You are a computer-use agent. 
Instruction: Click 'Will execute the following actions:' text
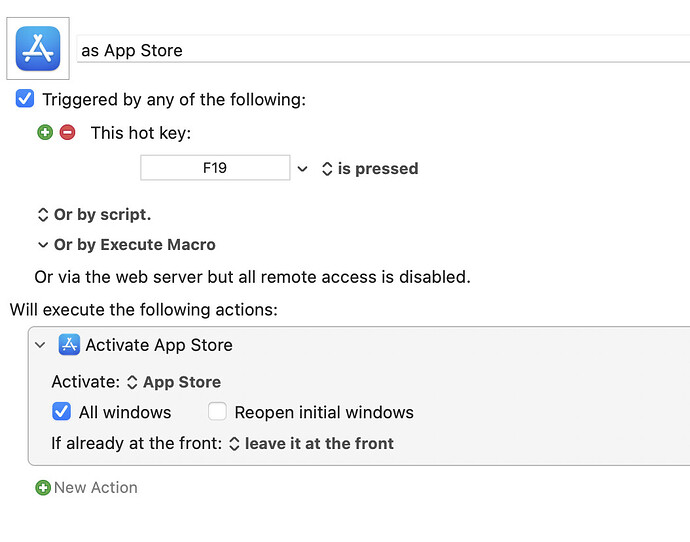point(143,310)
